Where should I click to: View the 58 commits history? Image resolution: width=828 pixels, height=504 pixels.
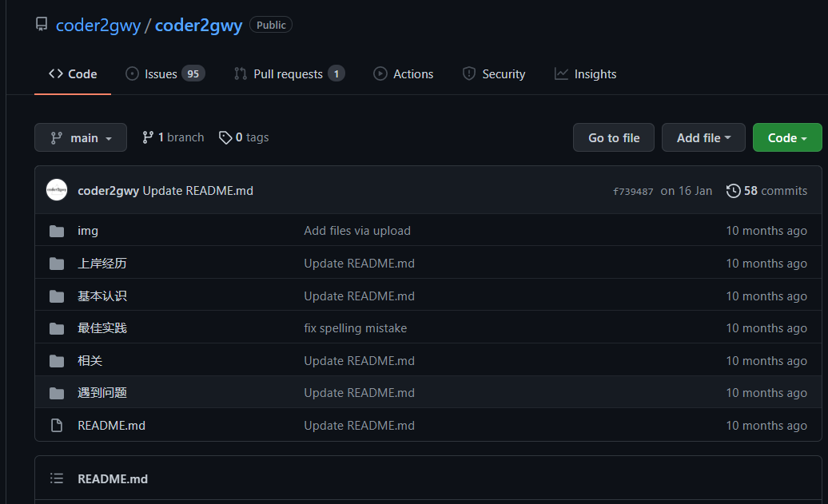click(766, 191)
